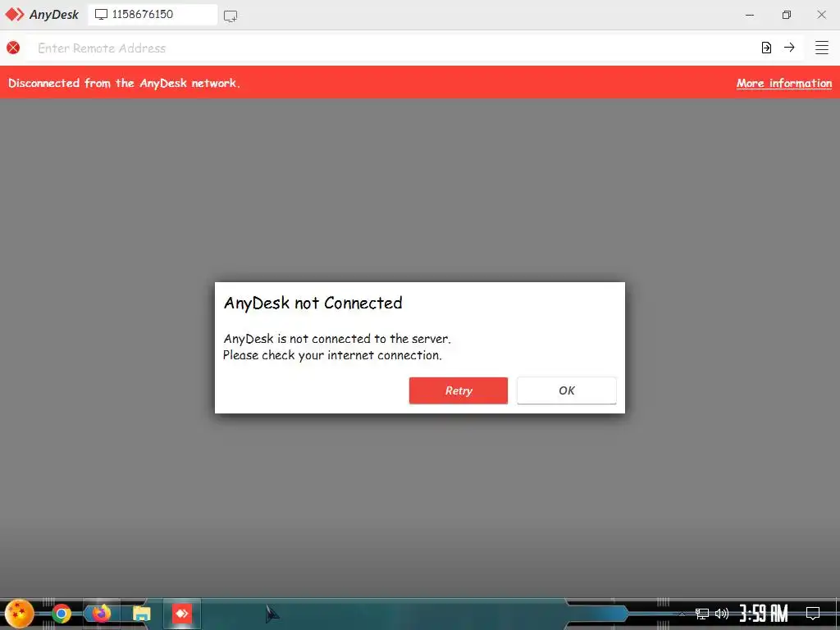Close the AnyDesk window

point(822,15)
